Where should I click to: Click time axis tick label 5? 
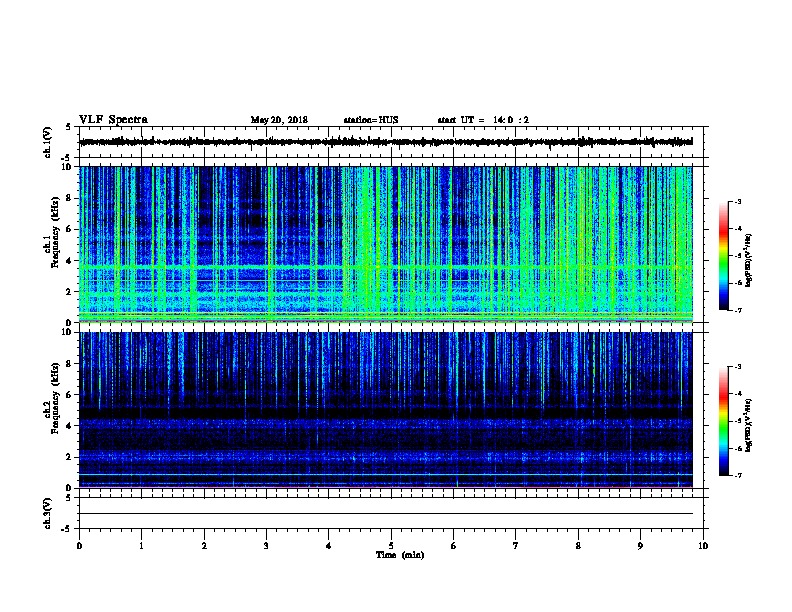click(x=391, y=546)
